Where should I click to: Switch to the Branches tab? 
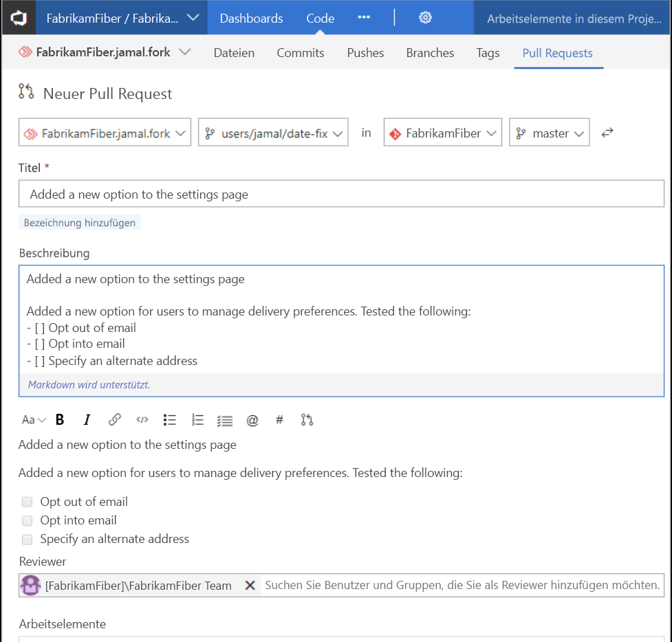(430, 53)
